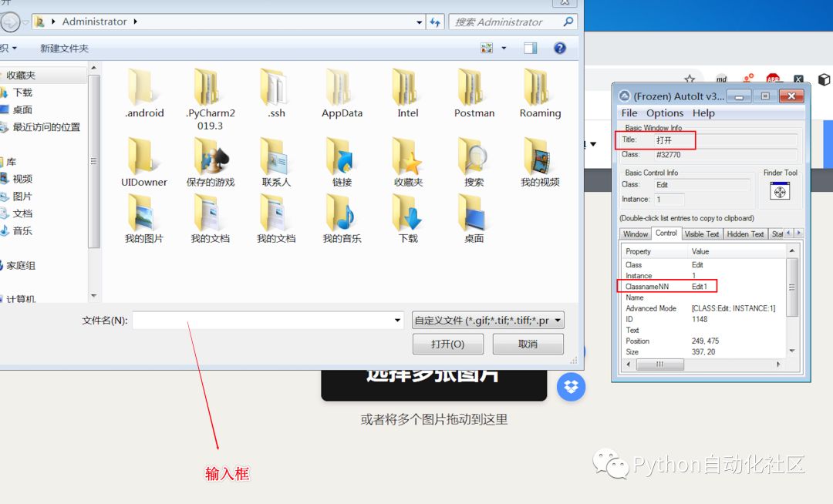833x504 pixels.
Task: Select 最近访问的位置 in the sidebar
Action: pyautogui.click(x=46, y=127)
